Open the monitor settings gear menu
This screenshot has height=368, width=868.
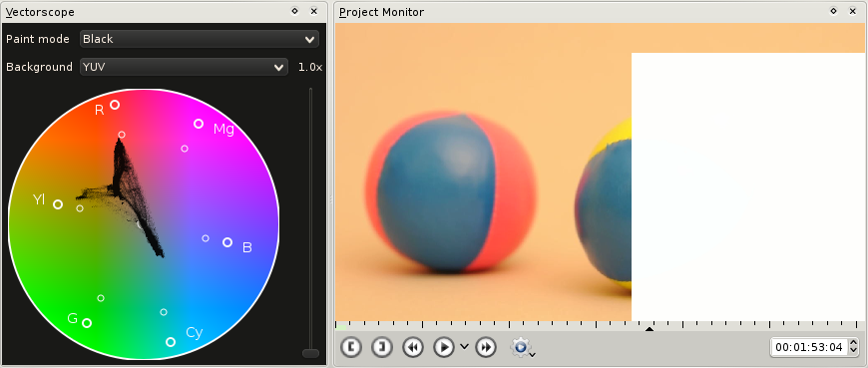click(523, 347)
